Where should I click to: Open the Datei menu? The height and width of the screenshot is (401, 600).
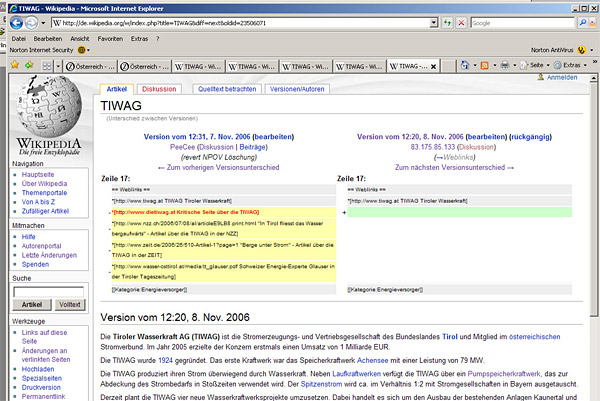tap(18, 39)
